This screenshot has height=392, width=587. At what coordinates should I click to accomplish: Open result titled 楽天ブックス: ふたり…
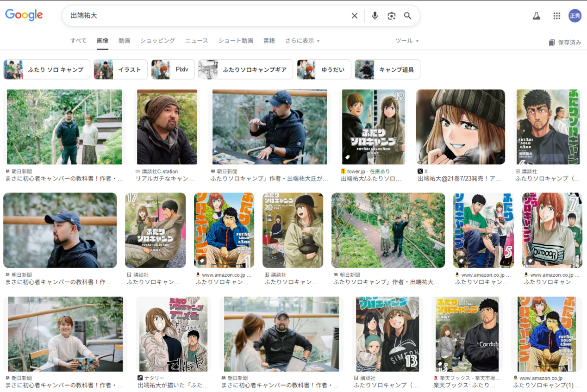coord(464,385)
